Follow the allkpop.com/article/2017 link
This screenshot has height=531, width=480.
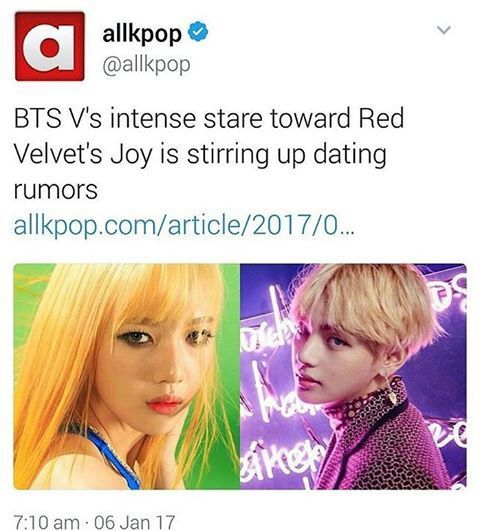(x=184, y=226)
